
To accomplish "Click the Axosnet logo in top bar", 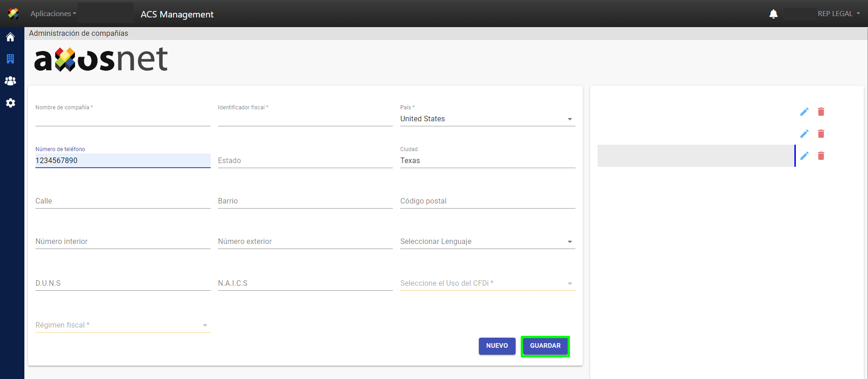I will point(13,14).
